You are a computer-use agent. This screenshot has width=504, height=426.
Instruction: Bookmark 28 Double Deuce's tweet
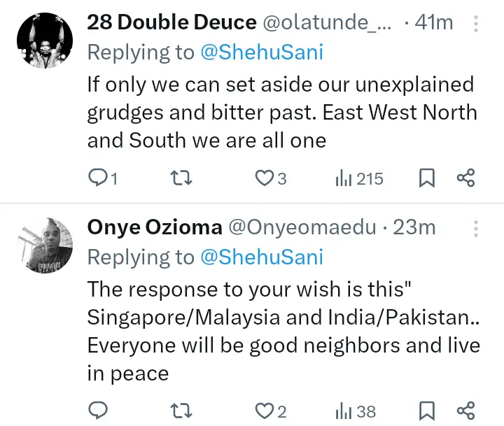tap(426, 178)
